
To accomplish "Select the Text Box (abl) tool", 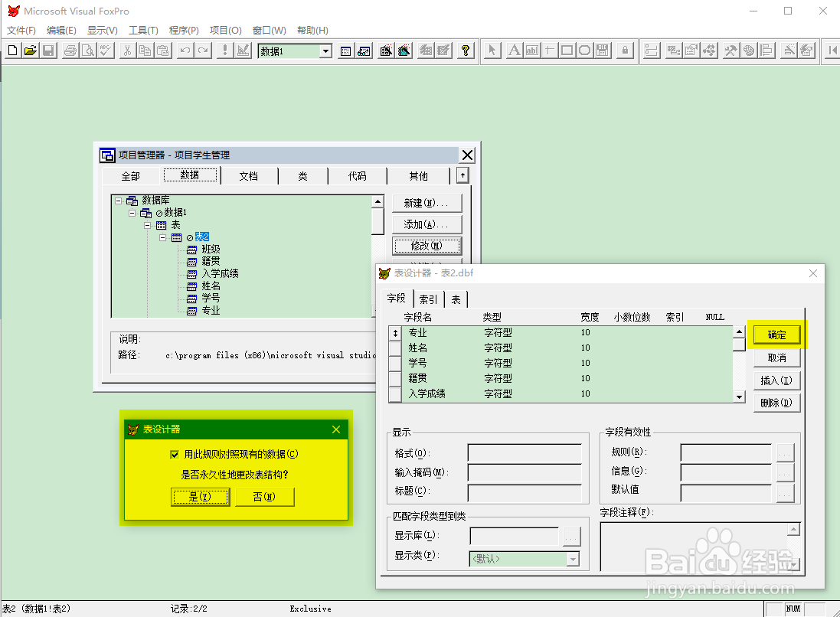I will pyautogui.click(x=532, y=51).
